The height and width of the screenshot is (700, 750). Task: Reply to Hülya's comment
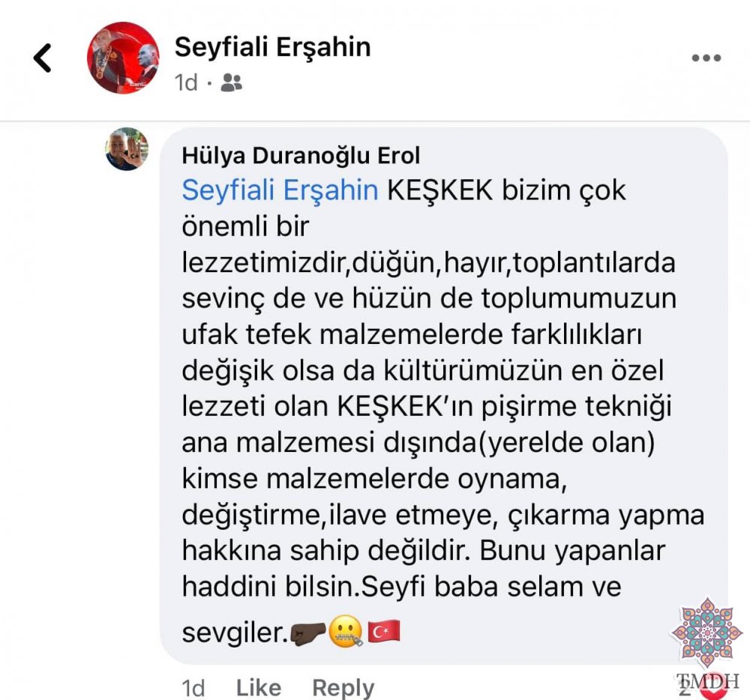click(x=343, y=688)
